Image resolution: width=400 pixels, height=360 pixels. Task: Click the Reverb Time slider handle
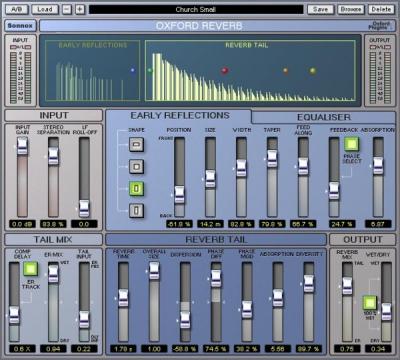pos(123,298)
